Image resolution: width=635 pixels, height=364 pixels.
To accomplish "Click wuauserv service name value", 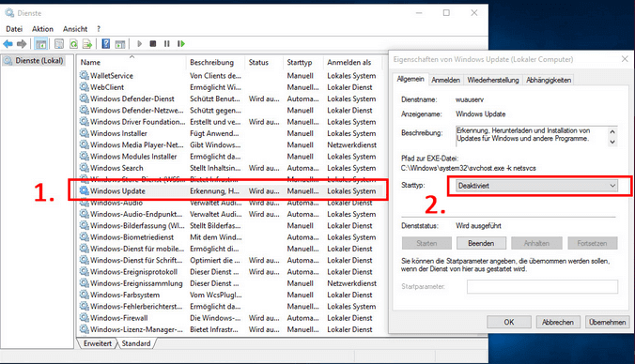I will (x=470, y=99).
